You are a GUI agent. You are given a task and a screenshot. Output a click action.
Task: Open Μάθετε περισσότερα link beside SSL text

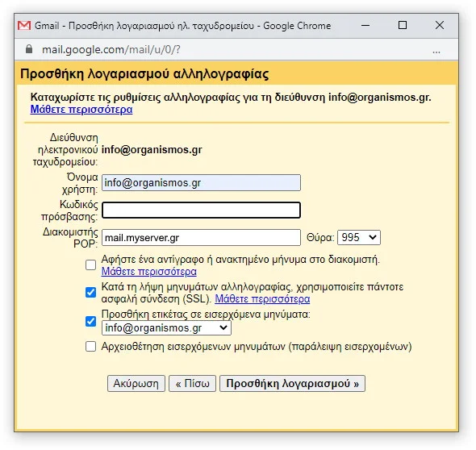click(262, 299)
